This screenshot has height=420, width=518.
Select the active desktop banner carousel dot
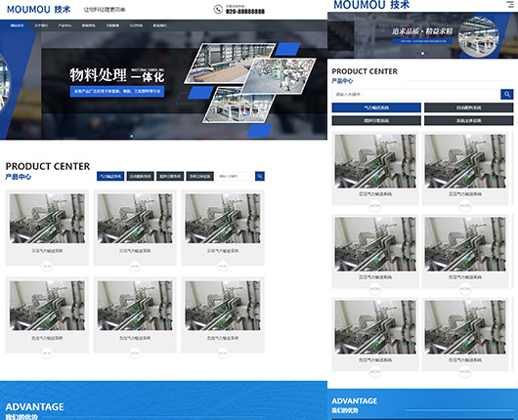(132, 136)
